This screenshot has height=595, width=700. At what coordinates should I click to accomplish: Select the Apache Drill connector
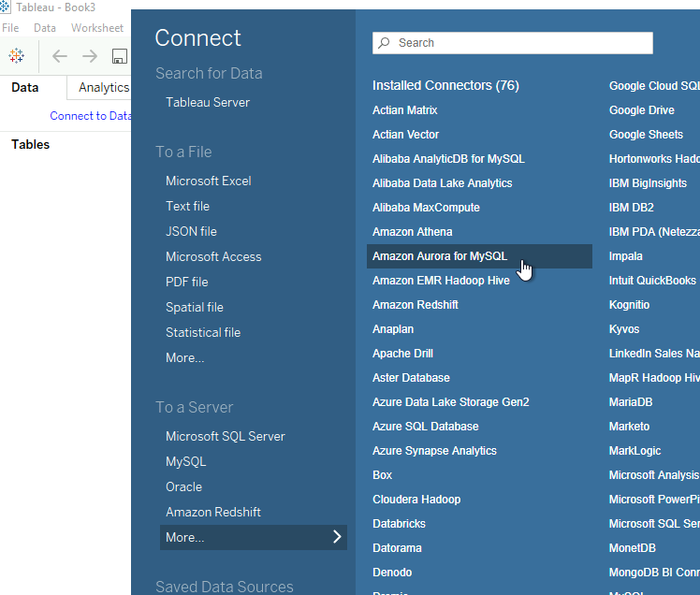tap(403, 354)
